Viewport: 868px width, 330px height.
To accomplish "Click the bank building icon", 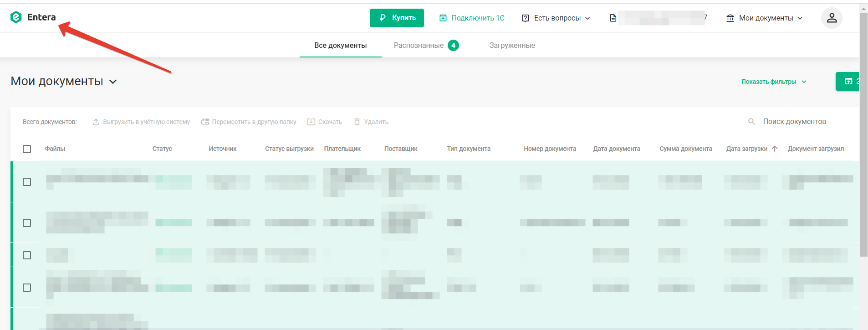I will (x=730, y=18).
